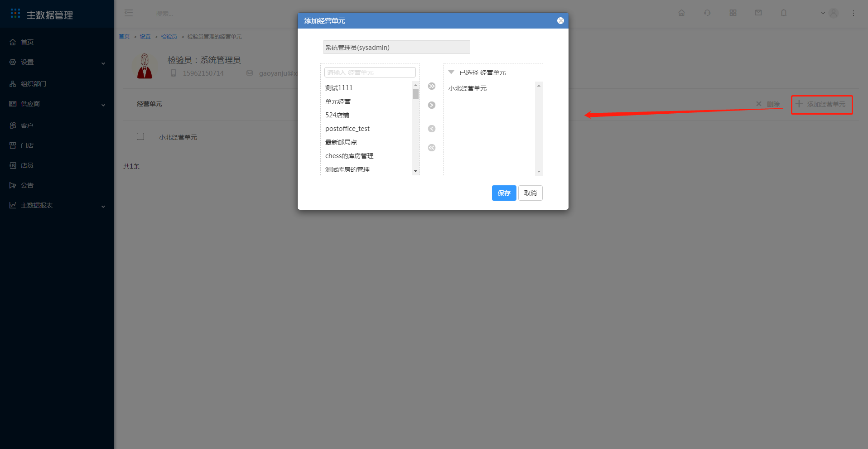Click the 请输入 经营单元 search field
Screen dimensions: 868x449
click(370, 72)
